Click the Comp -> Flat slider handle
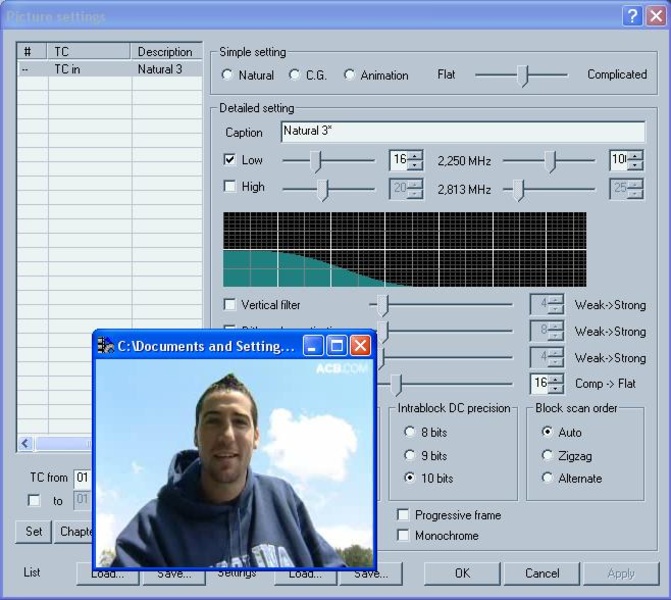 point(397,384)
